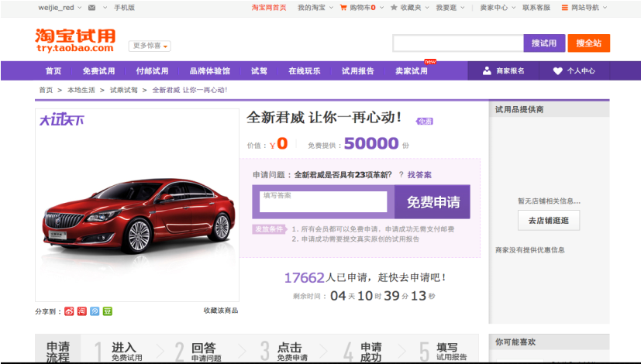Viewport: 641px width, 364px height.
Task: Click the 大试天下 logo on the image
Action: 61,120
